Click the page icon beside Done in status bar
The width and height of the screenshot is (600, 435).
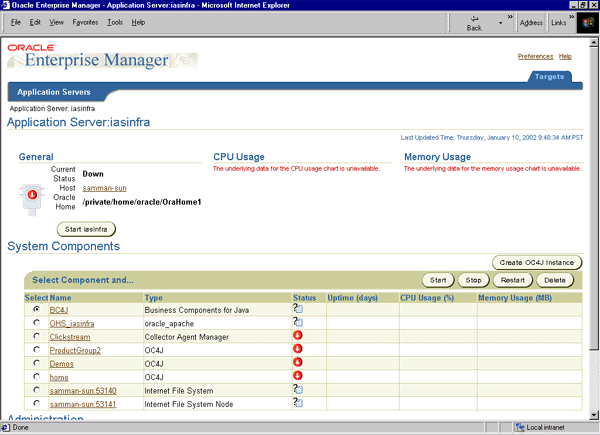(5, 427)
